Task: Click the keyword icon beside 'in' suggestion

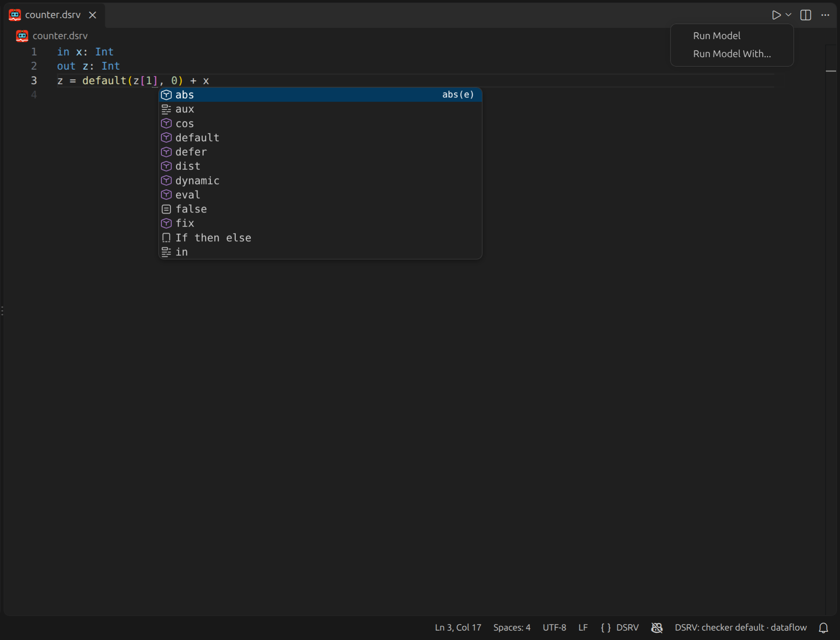Action: pos(166,252)
